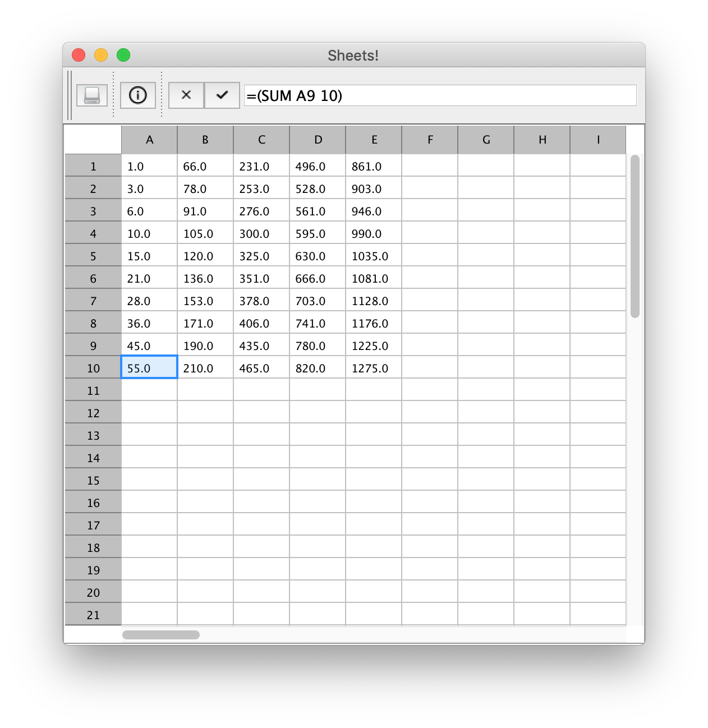
Task: Select cell containing 6.0
Action: tap(149, 211)
